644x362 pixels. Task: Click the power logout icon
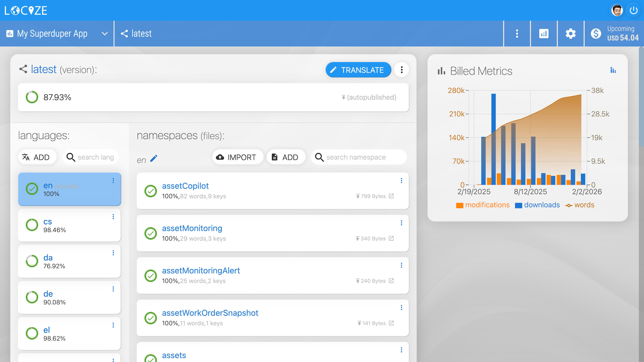(633, 10)
